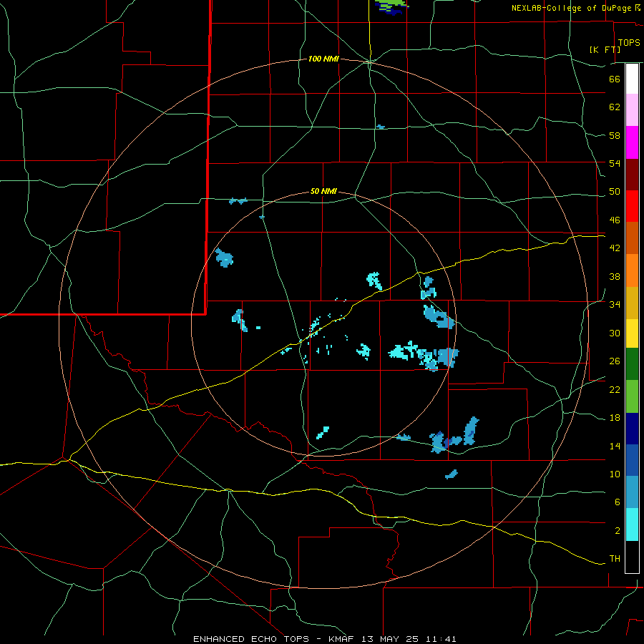644x644 pixels.
Task: Click the 30 scale value
Action: (615, 333)
